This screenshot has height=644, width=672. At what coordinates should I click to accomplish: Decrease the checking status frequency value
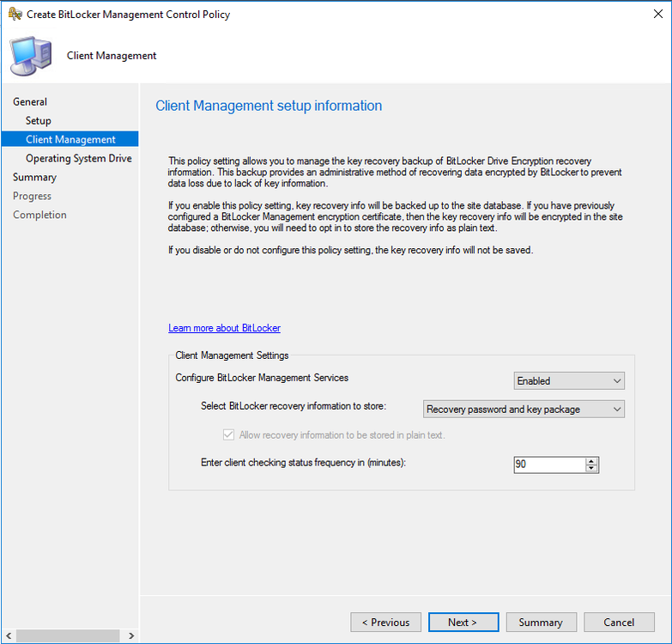(591, 468)
